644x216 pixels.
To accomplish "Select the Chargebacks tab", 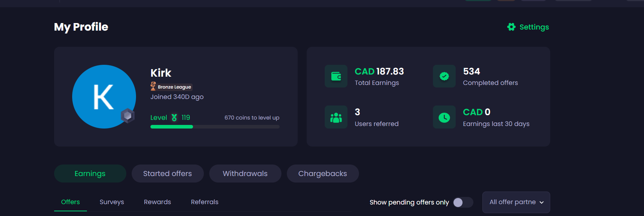I will tap(323, 174).
